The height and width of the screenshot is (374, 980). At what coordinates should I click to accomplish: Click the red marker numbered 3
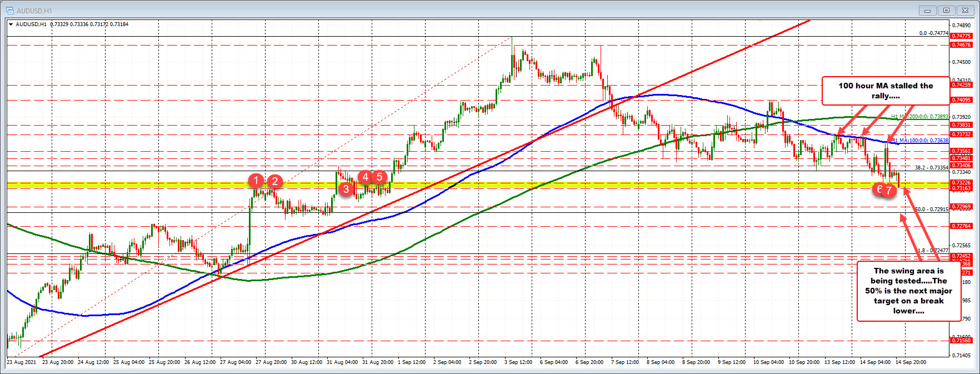tap(346, 189)
